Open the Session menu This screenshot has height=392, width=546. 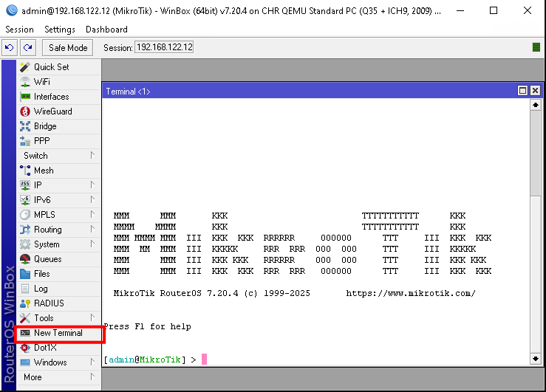(19, 30)
